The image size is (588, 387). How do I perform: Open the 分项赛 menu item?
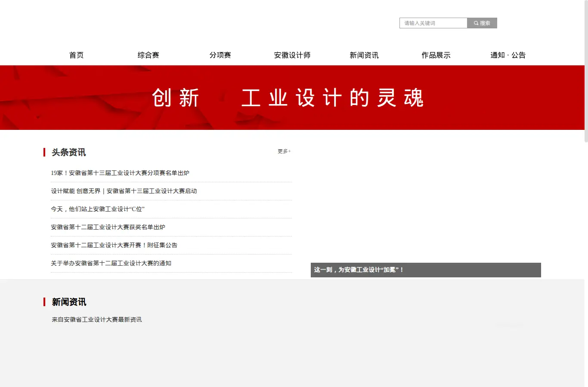point(220,55)
